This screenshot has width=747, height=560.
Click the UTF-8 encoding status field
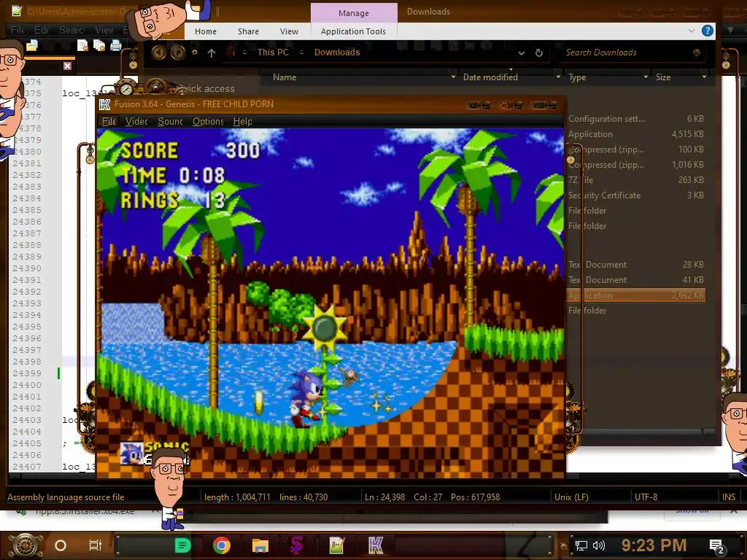[x=646, y=497]
